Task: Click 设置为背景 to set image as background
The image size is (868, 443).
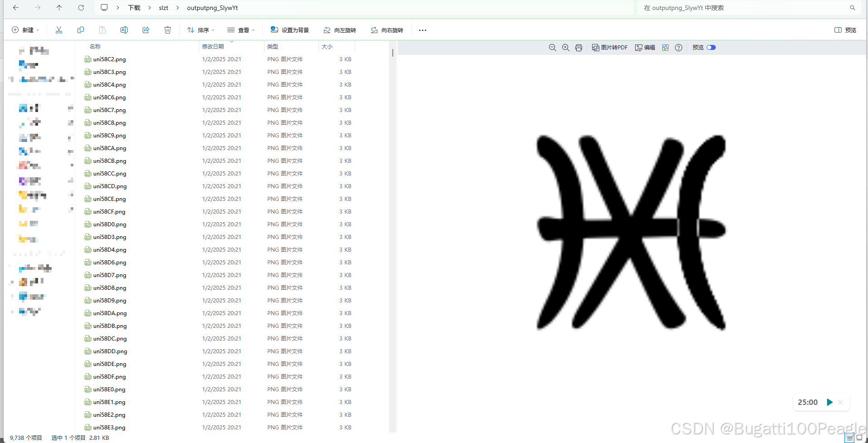Action: click(x=290, y=30)
